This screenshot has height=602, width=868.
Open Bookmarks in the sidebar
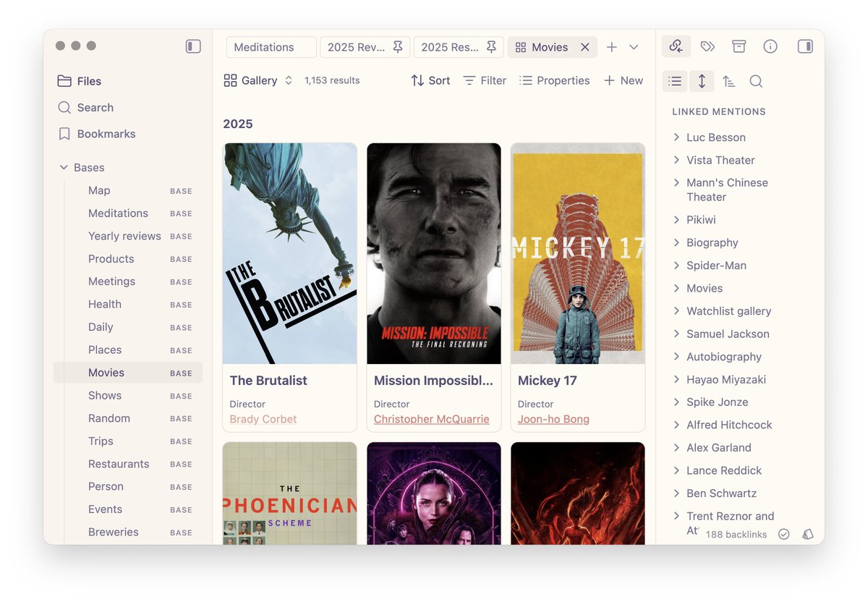[96, 134]
